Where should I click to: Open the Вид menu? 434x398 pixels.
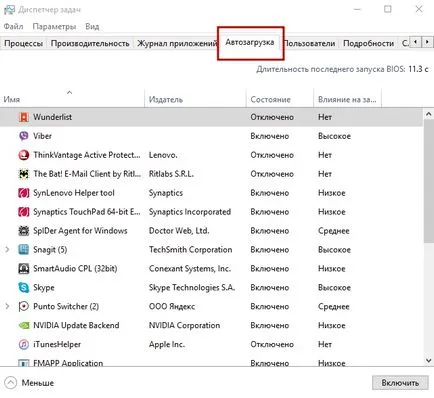pos(92,26)
